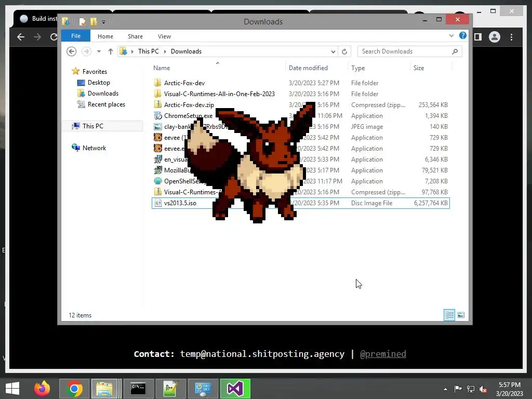Screen dimensions: 532x399
Task: Click the 253,564 KB size cell
Action: [x=433, y=105]
